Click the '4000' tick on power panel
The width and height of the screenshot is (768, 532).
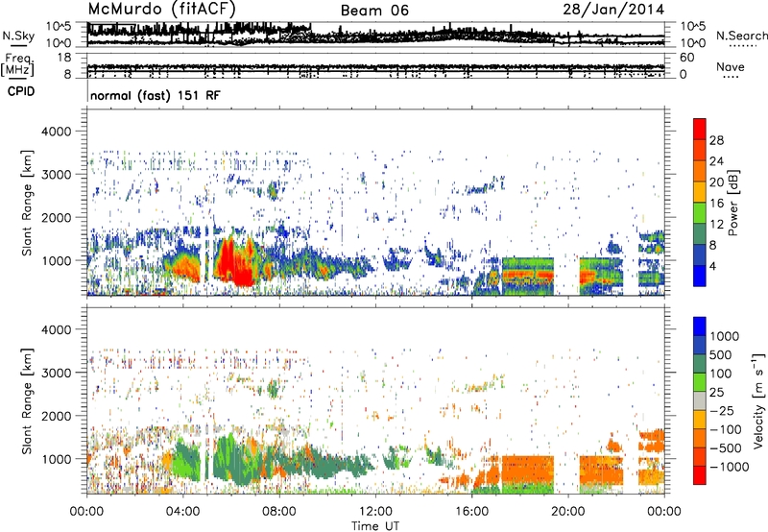coord(57,132)
